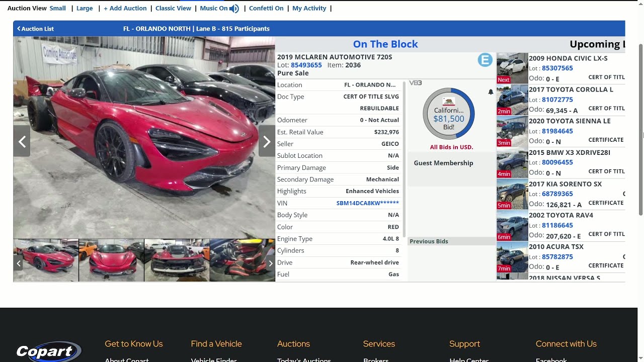This screenshot has height=362, width=644.
Task: Toggle Confetti On
Action: pyautogui.click(x=266, y=8)
